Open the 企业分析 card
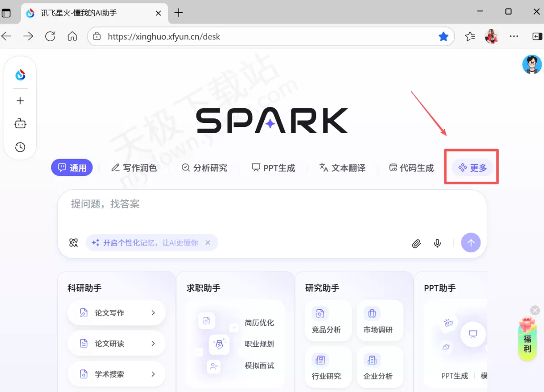Screen dimensions: 544x392 [x=380, y=368]
